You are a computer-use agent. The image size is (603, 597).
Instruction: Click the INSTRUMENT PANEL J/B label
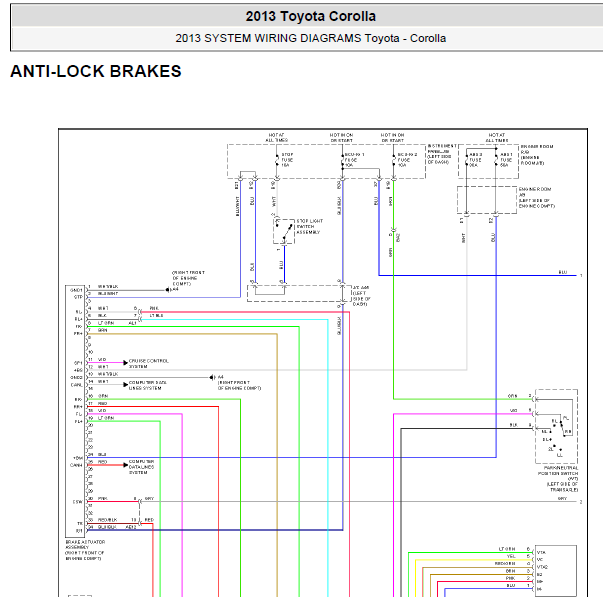pos(442,154)
